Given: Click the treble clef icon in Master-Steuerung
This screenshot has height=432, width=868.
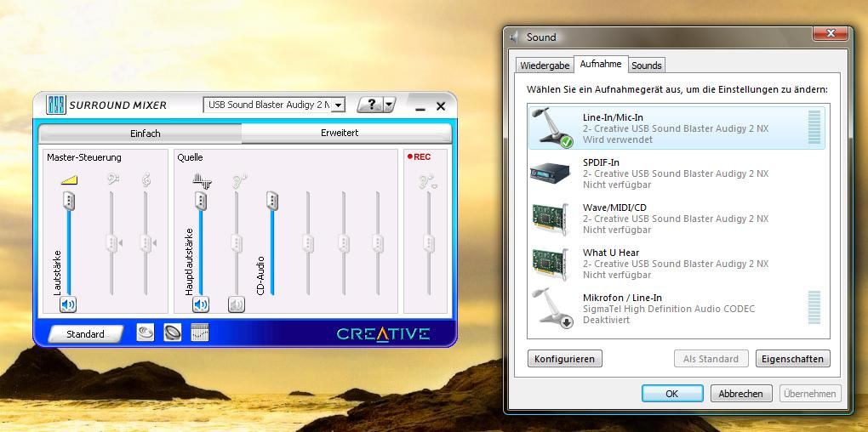Looking at the screenshot, I should pyautogui.click(x=146, y=179).
